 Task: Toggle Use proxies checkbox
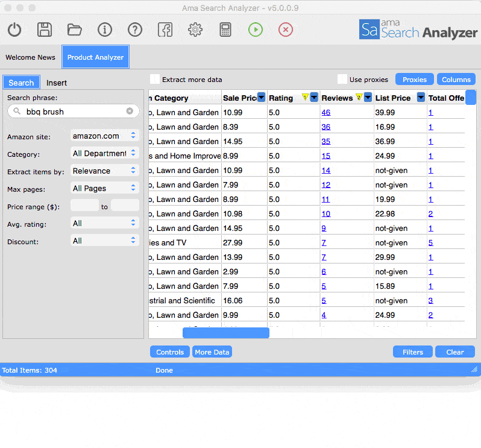click(x=342, y=79)
